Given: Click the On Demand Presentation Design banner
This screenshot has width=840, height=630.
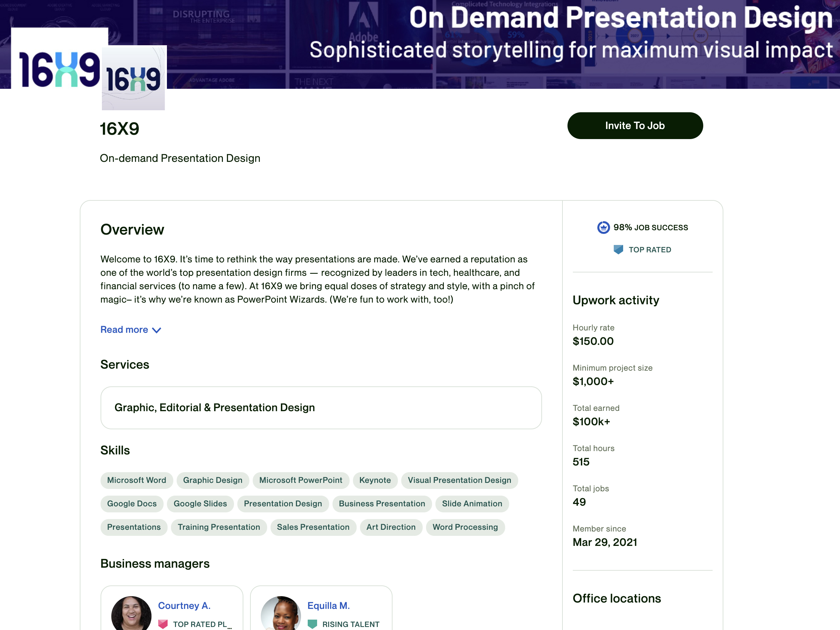Looking at the screenshot, I should click(x=420, y=45).
